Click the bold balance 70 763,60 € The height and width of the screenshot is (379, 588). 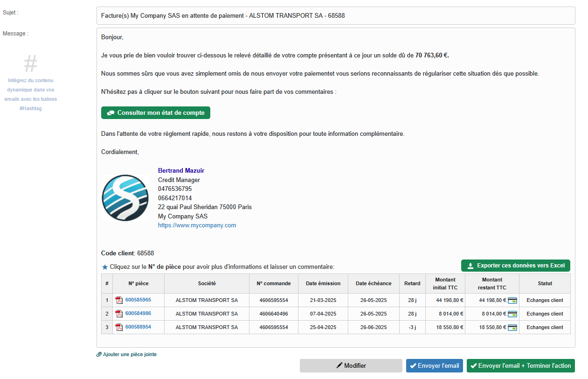click(x=432, y=55)
